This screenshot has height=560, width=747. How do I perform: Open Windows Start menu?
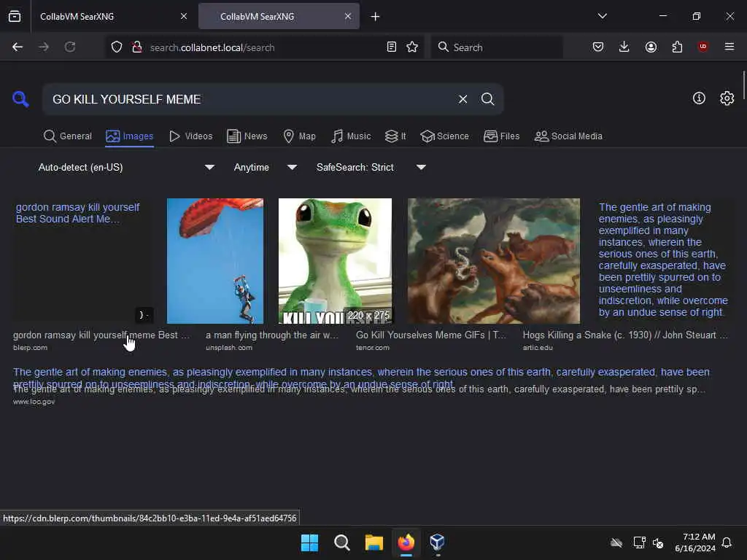click(x=309, y=542)
